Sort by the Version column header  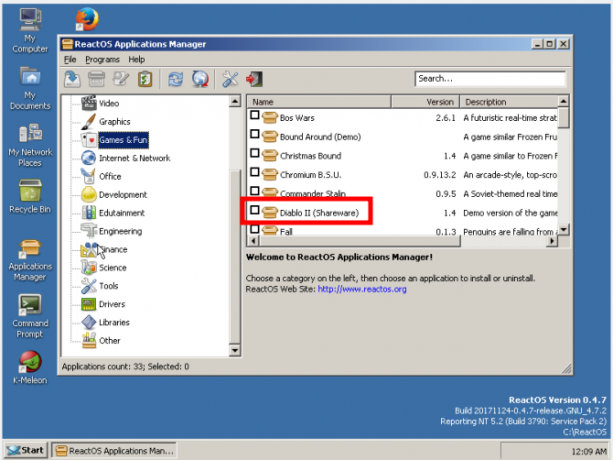tap(425, 102)
